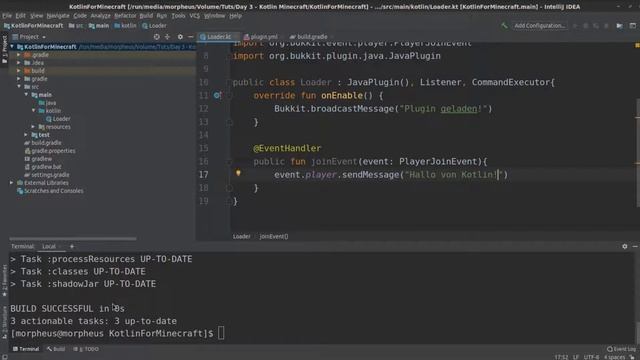Viewport: 640px width, 360px height.
Task: Open the Project view dropdown
Action: (x=29, y=37)
